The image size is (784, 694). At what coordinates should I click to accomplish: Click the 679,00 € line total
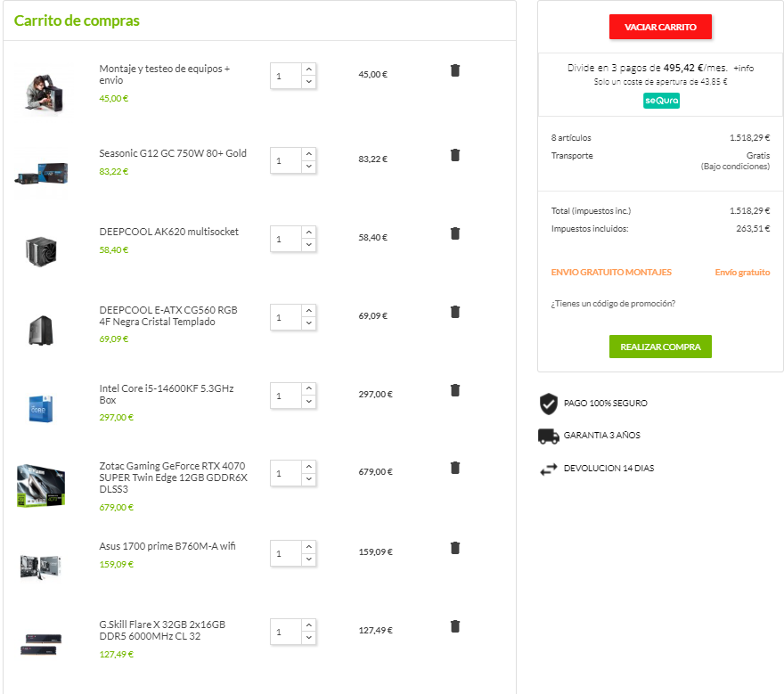375,471
